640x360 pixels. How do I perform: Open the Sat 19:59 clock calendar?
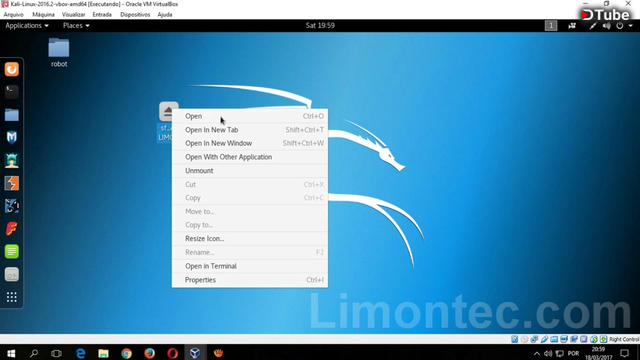320,25
